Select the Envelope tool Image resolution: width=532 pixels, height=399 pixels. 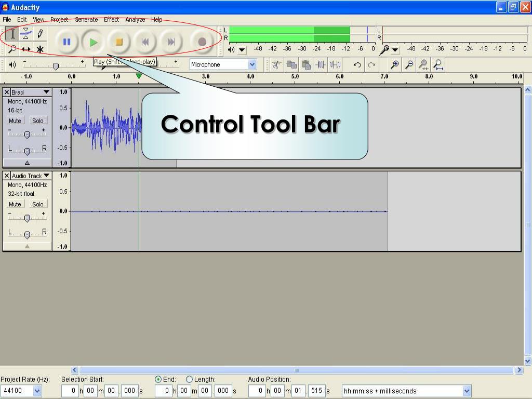26,34
